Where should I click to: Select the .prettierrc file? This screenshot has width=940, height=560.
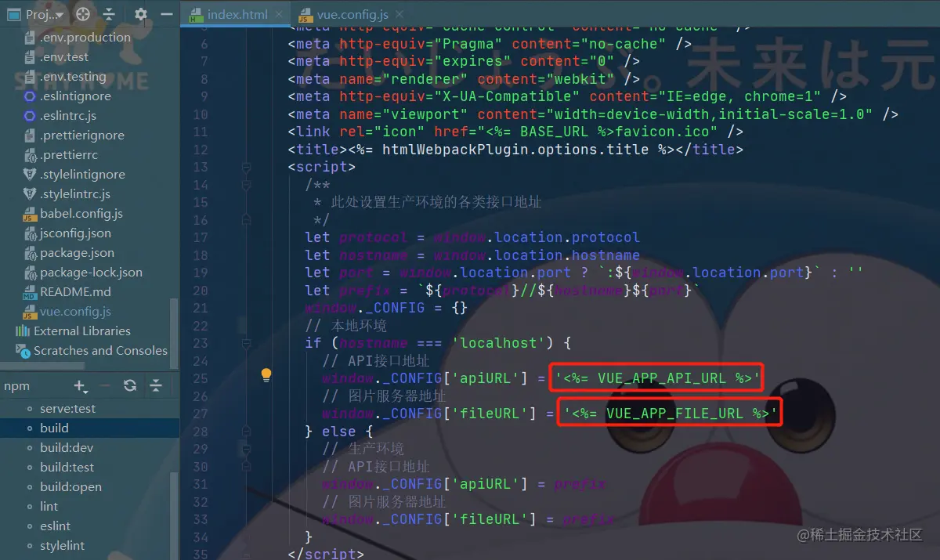[x=69, y=155]
